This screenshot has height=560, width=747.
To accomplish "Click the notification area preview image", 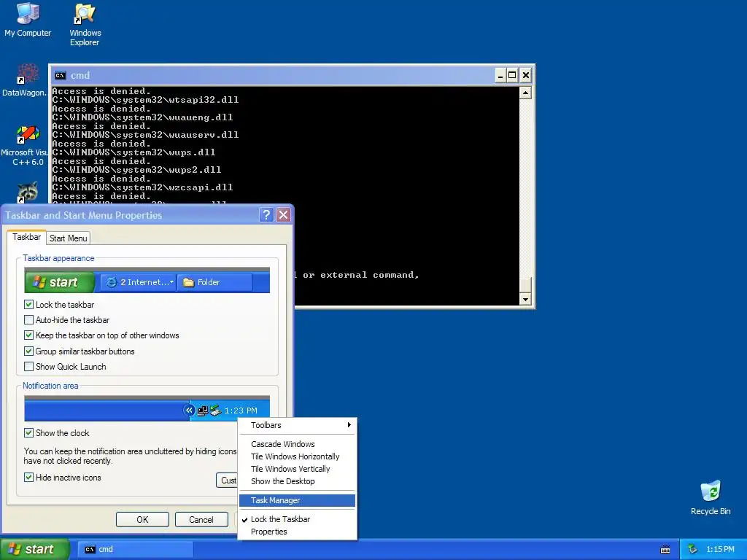I will pos(147,408).
